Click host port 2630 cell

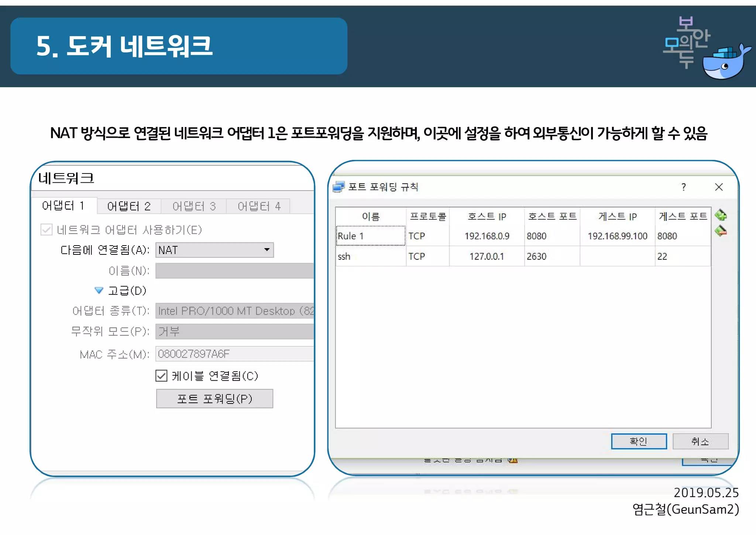(552, 256)
